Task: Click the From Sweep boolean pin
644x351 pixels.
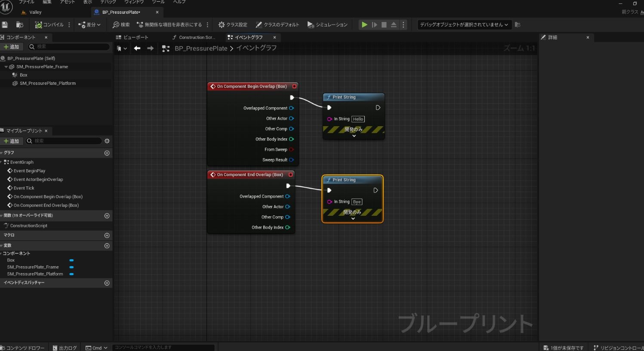Action: [291, 149]
